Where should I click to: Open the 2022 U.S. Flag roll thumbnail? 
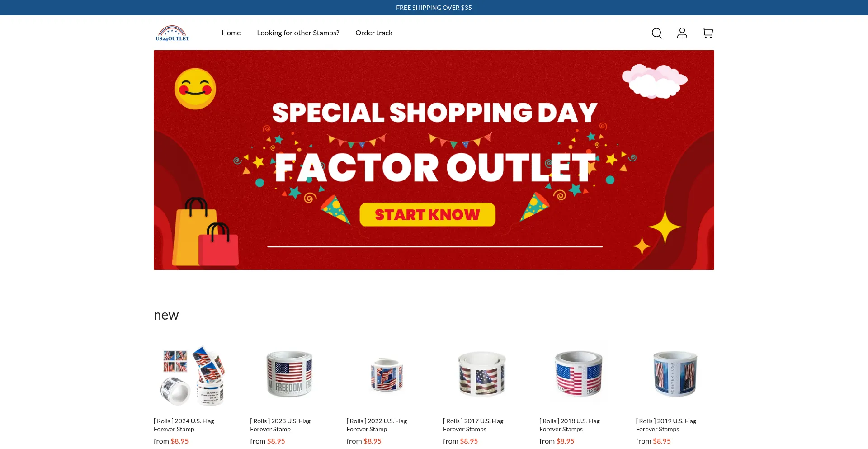tap(386, 376)
